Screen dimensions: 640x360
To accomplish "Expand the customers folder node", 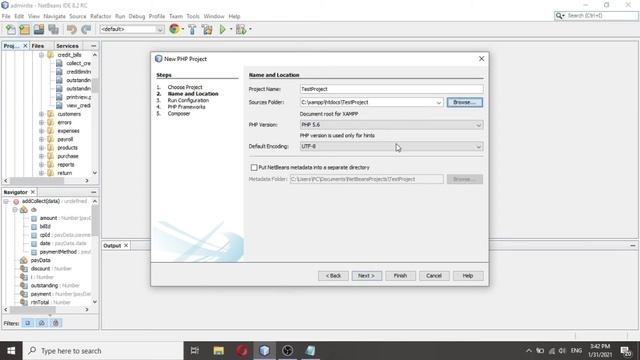I will coord(42,114).
